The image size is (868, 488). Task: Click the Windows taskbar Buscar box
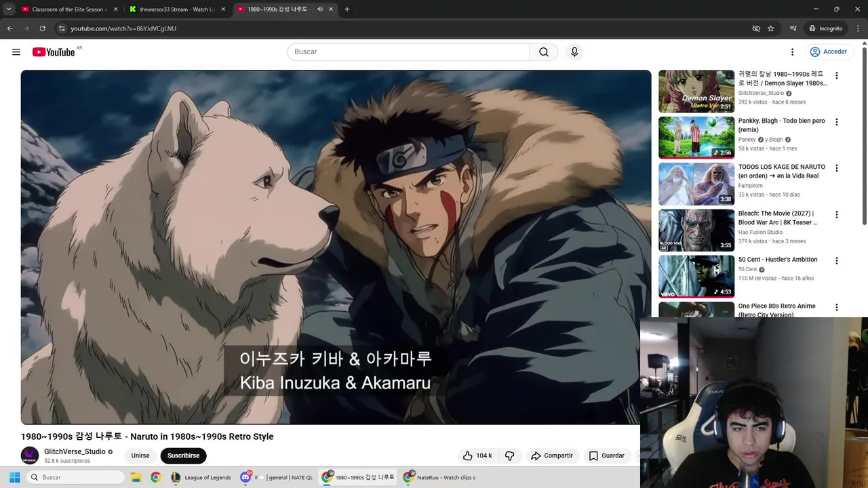pos(75,477)
